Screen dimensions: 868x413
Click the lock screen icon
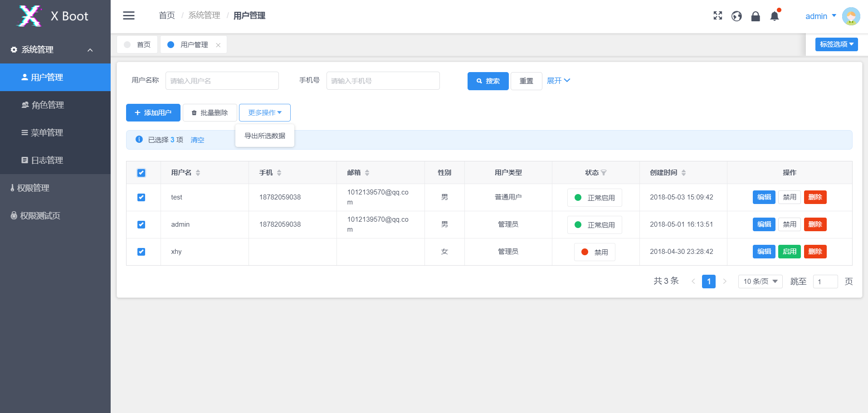click(756, 16)
